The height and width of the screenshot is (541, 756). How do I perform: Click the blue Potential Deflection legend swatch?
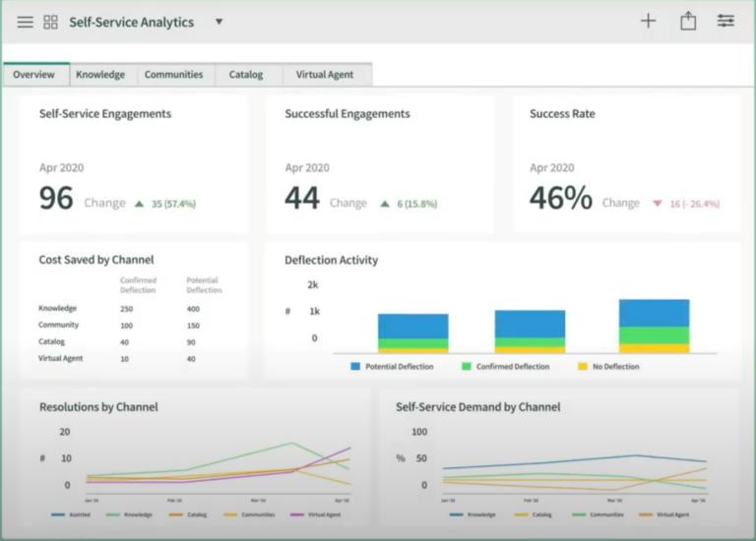(355, 367)
